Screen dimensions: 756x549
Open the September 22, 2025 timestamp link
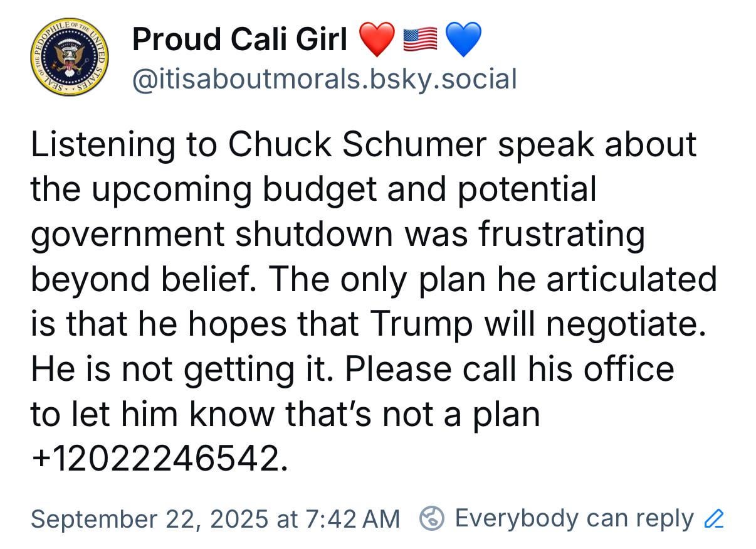pyautogui.click(x=215, y=519)
